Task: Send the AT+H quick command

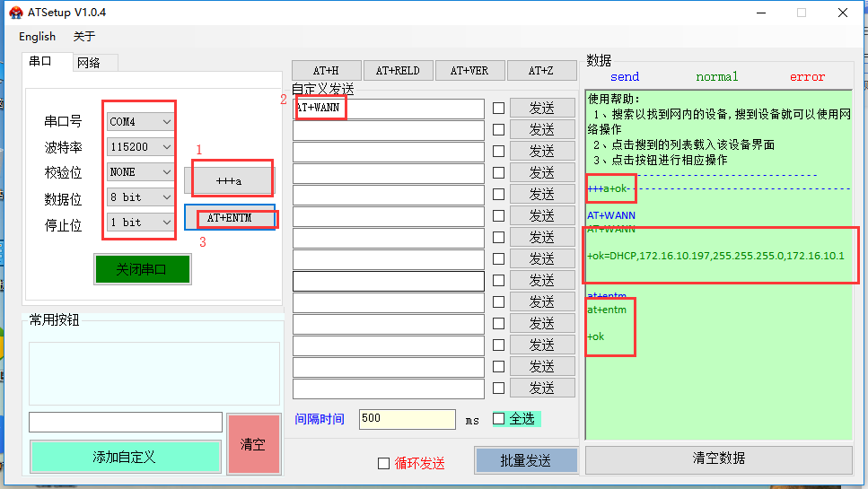Action: point(326,71)
